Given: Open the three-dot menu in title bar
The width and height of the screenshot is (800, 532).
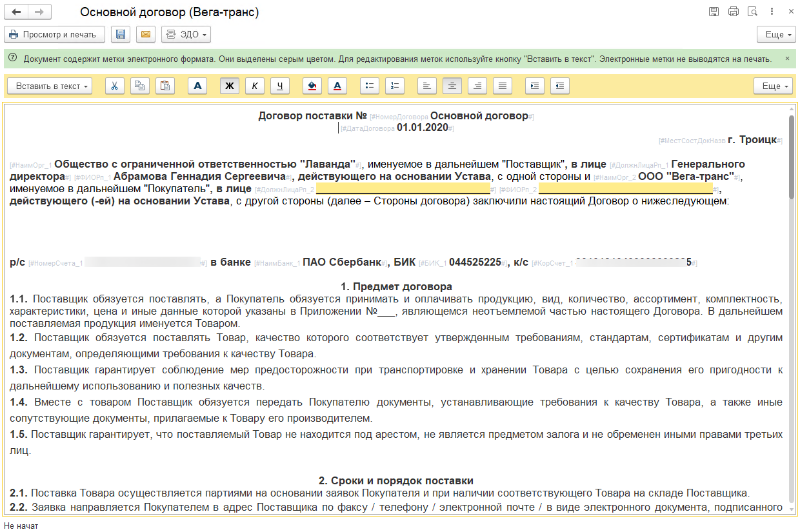Looking at the screenshot, I should point(772,12).
